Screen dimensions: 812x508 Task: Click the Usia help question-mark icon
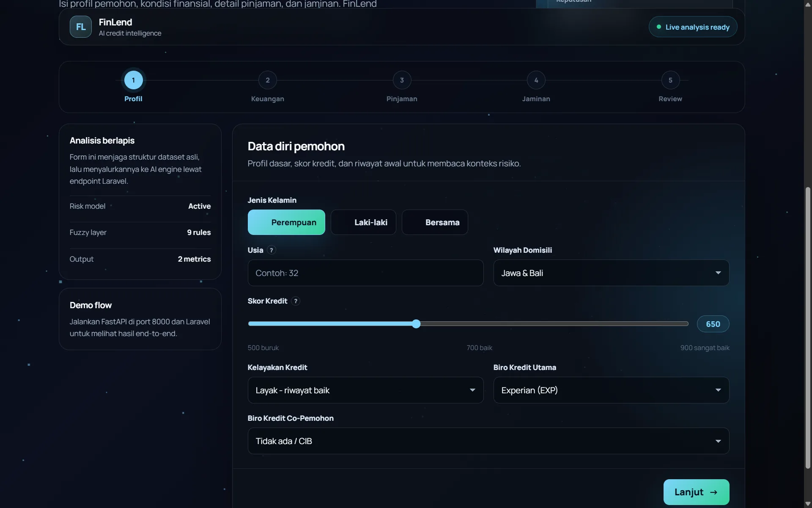click(272, 250)
